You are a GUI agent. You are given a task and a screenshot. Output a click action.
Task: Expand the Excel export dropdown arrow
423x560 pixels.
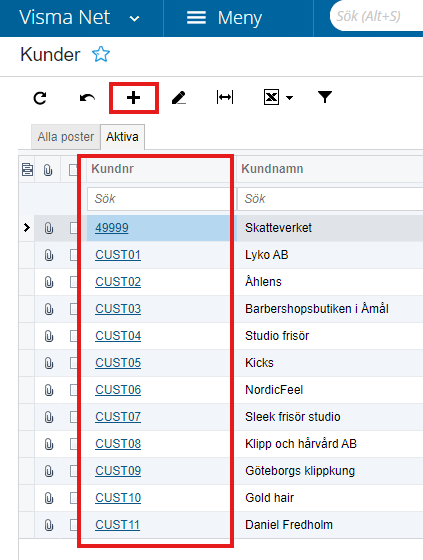(289, 98)
